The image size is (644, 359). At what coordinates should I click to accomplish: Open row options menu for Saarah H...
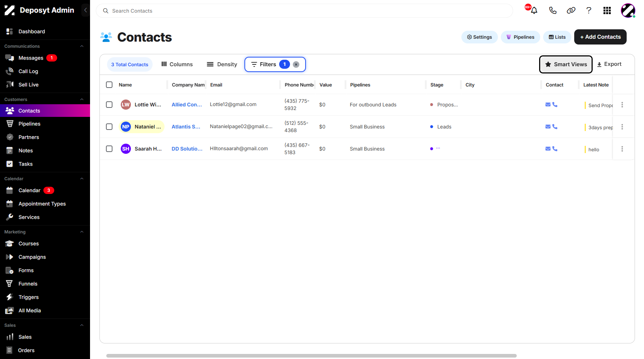click(622, 149)
